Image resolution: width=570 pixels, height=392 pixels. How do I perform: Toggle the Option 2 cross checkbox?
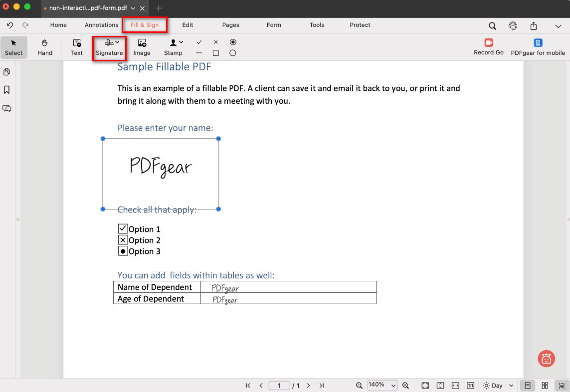[123, 240]
